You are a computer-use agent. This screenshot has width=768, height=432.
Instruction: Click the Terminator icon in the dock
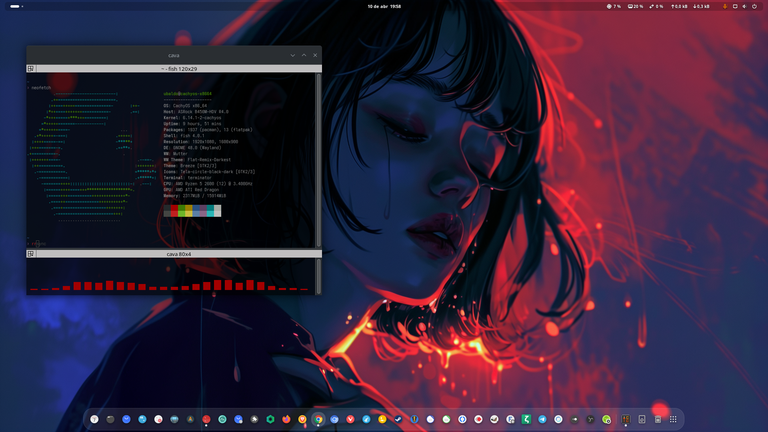coord(625,419)
